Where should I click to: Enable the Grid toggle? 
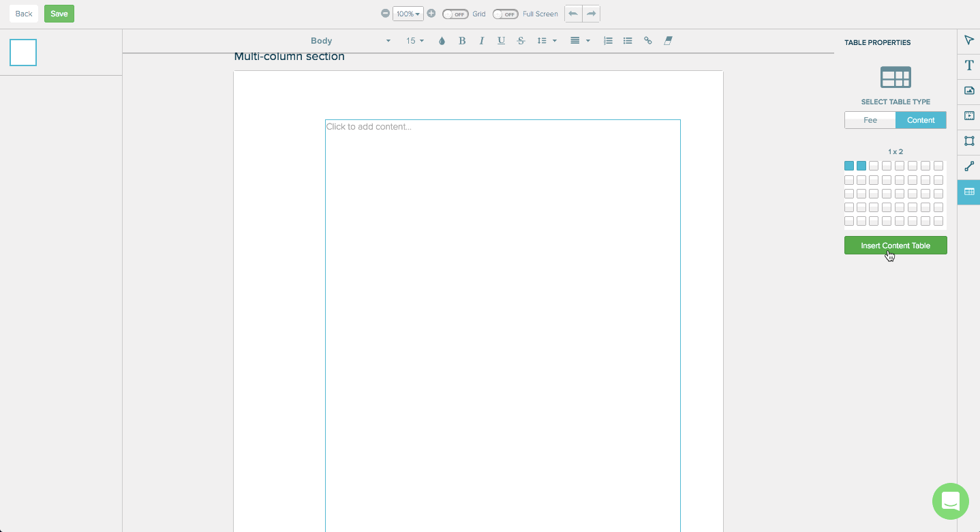click(455, 14)
